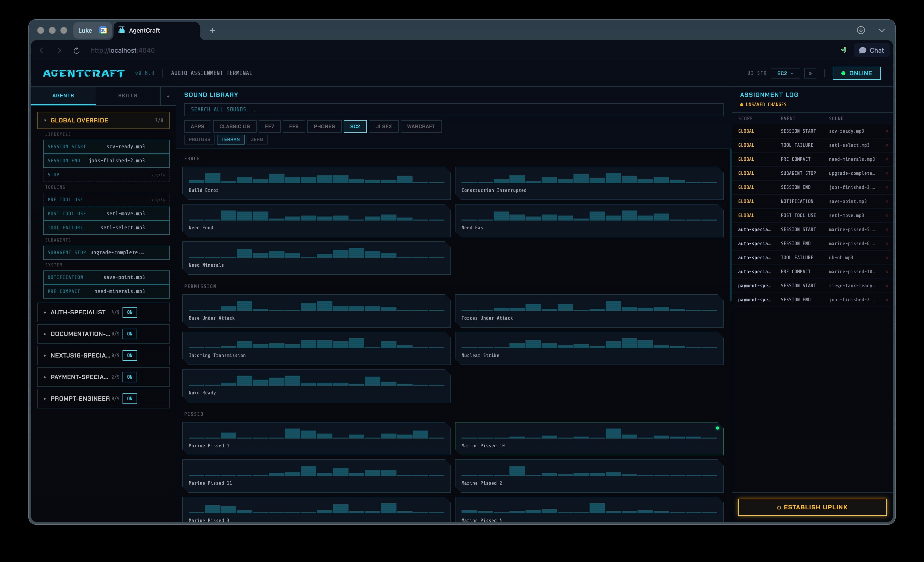
Task: Open the browser Chat button
Action: [872, 51]
